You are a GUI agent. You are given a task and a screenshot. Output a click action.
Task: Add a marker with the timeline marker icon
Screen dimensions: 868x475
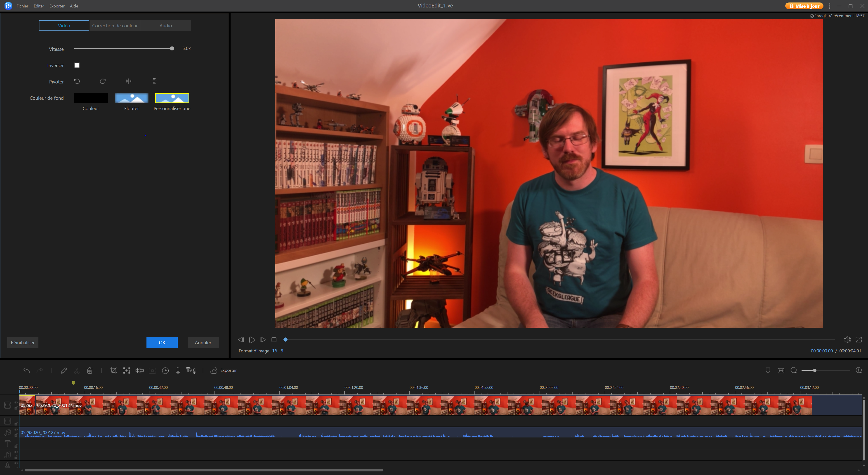768,370
